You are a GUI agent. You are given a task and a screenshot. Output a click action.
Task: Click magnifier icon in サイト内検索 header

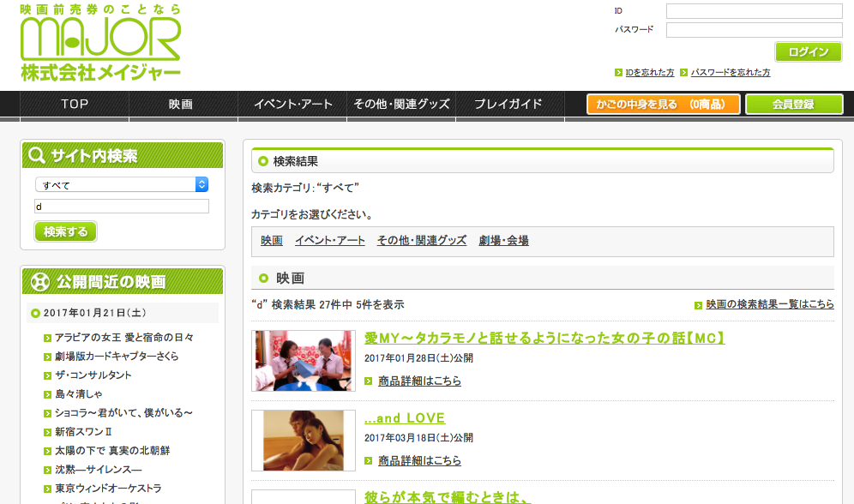[37, 155]
